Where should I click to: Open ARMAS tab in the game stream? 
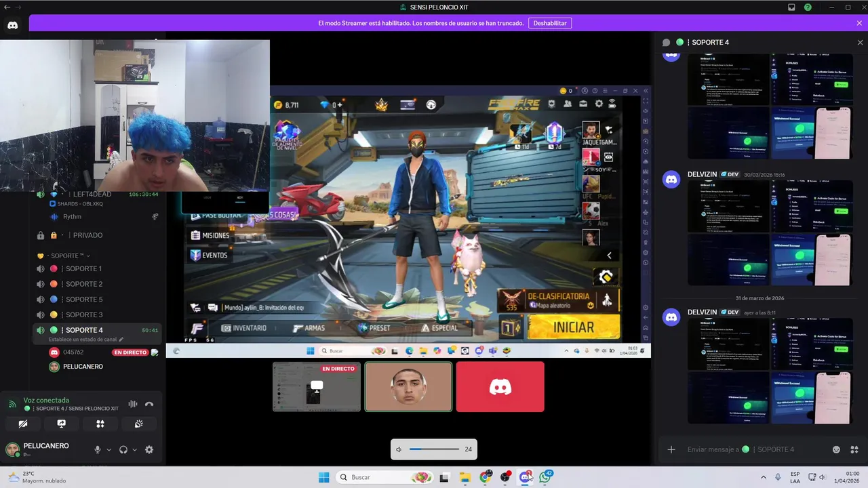pos(309,328)
